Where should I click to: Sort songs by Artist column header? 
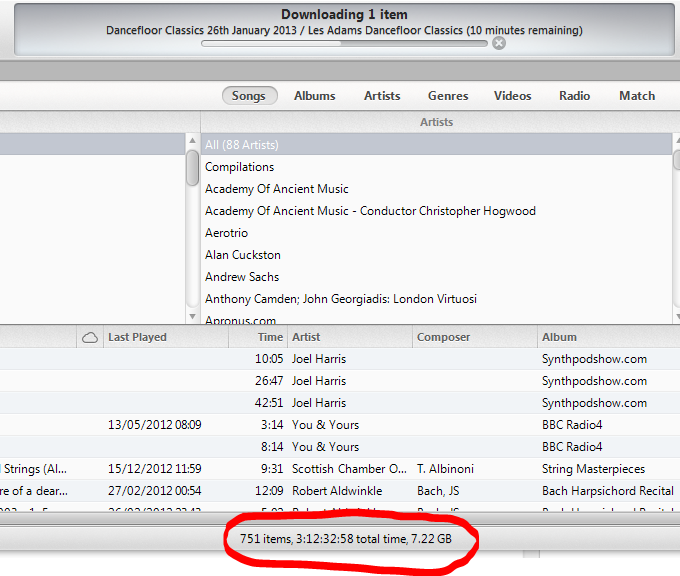(350, 337)
